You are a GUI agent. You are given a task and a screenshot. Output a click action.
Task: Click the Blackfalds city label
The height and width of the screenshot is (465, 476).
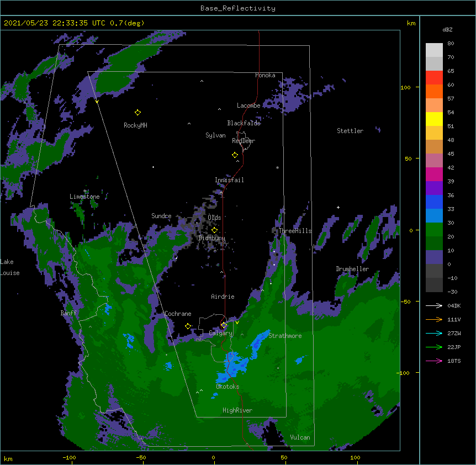click(x=244, y=123)
